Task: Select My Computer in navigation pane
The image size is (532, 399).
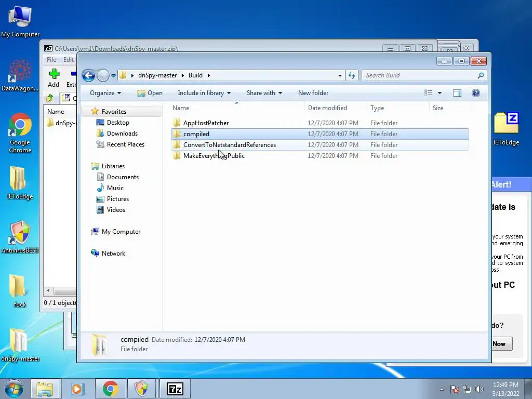Action: [121, 231]
